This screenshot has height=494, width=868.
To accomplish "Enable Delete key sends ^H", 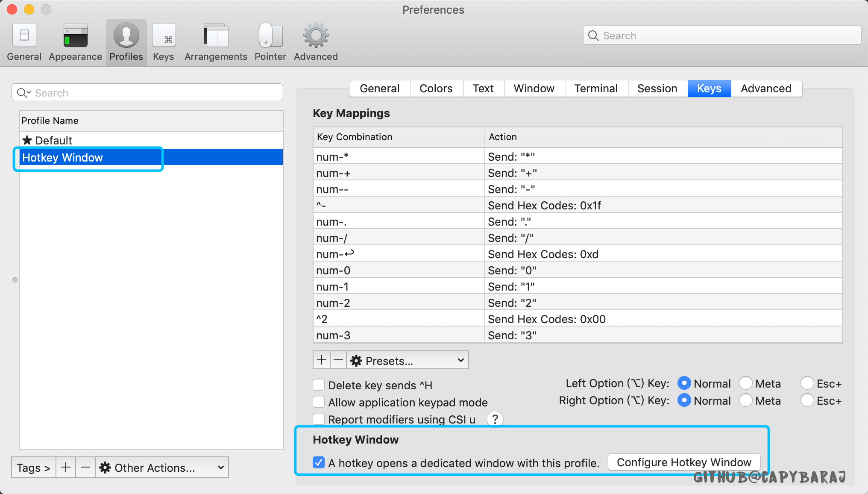I will pyautogui.click(x=319, y=385).
